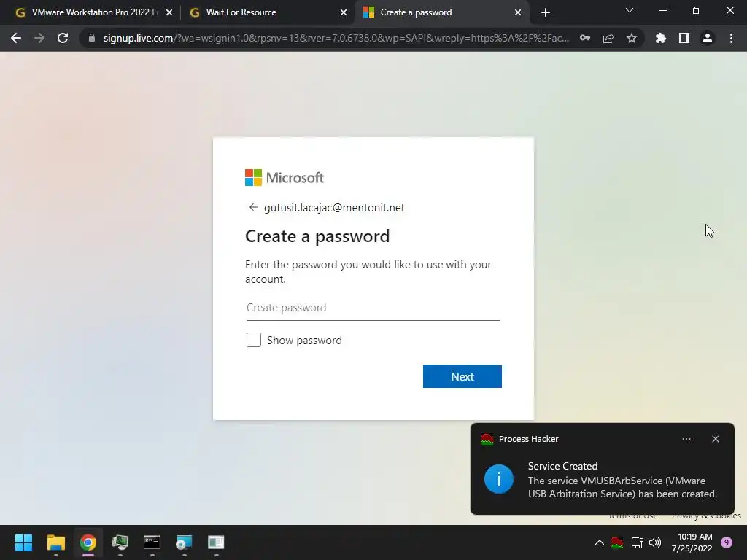The height and width of the screenshot is (560, 747).
Task: Click the address bar URL
Action: click(336, 38)
